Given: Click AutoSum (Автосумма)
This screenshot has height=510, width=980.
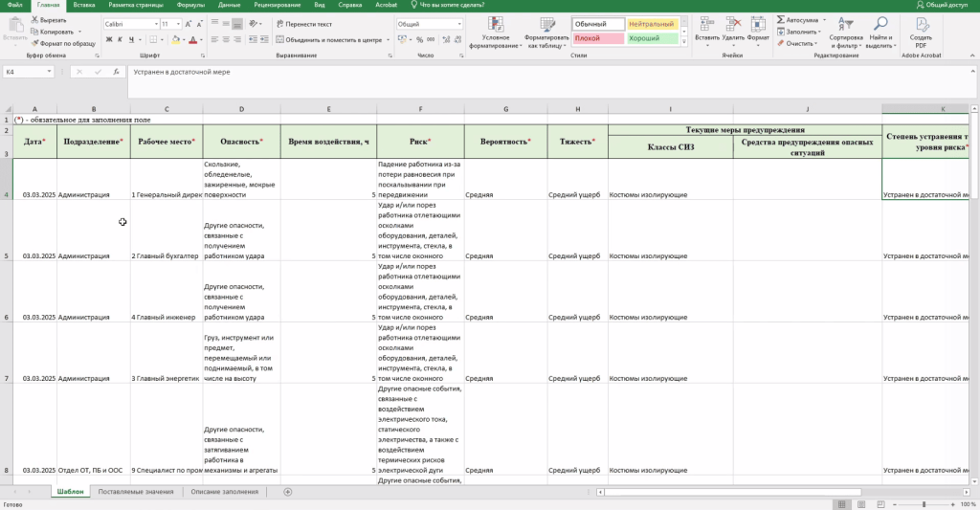Looking at the screenshot, I should pos(797,20).
